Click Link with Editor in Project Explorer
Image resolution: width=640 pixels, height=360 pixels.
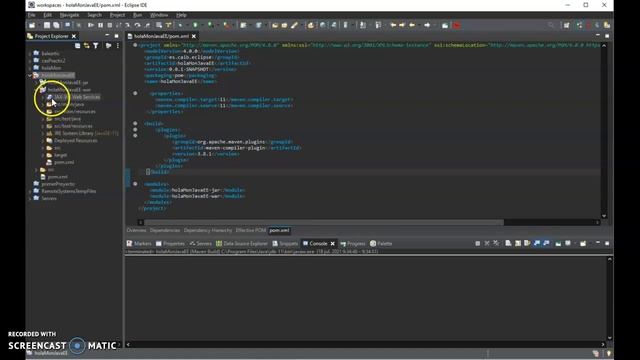point(87,46)
